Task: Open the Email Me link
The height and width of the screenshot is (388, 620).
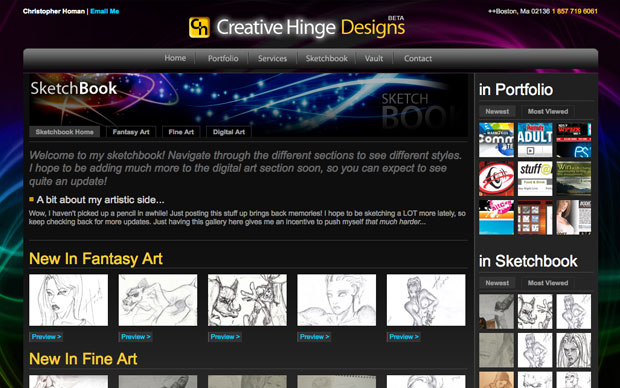Action: pyautogui.click(x=104, y=11)
